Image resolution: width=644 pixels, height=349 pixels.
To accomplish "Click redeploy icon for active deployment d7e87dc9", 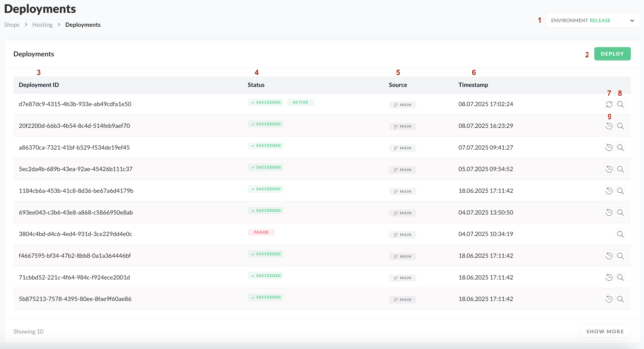I will 609,104.
